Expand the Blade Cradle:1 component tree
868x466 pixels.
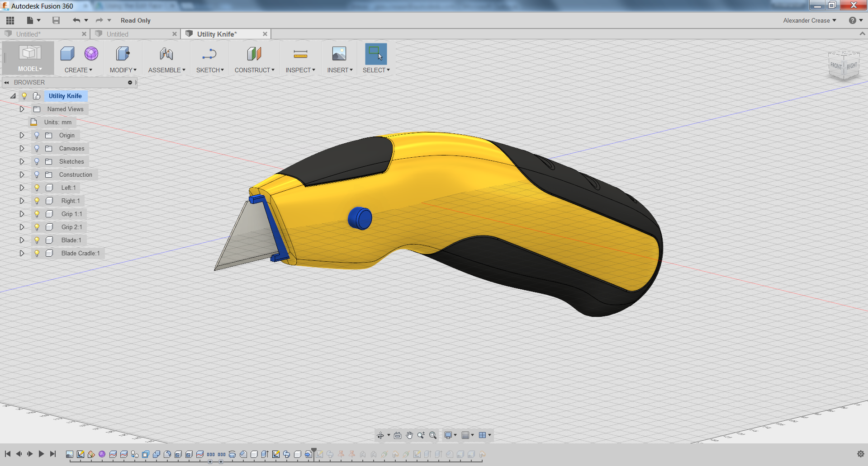coord(22,253)
